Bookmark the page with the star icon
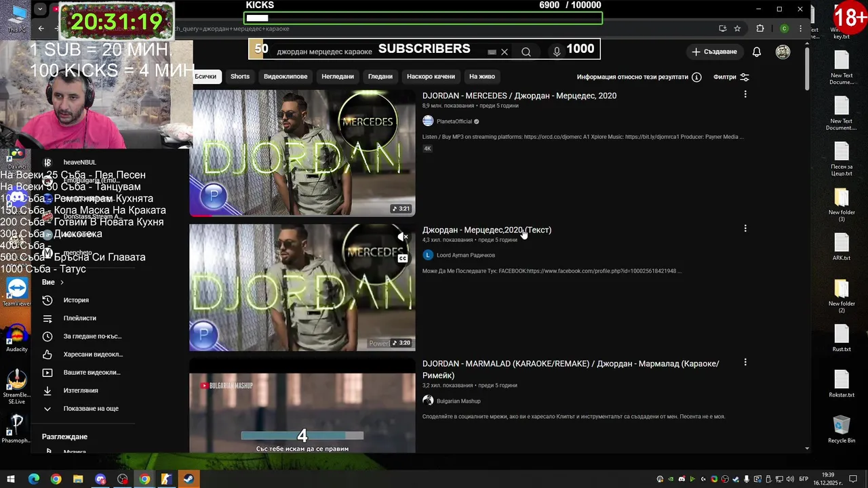The width and height of the screenshot is (868, 488). click(737, 28)
